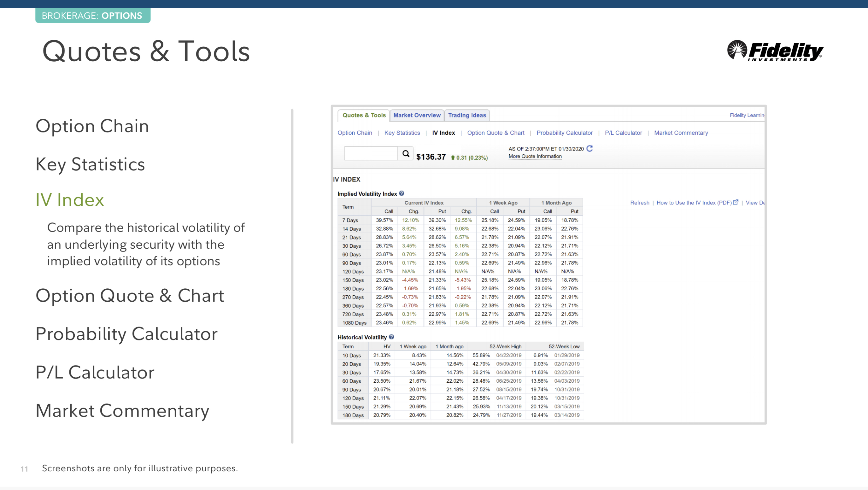Image resolution: width=868 pixels, height=490 pixels.
Task: Click the magnifying glass search icon
Action: pyautogui.click(x=406, y=154)
